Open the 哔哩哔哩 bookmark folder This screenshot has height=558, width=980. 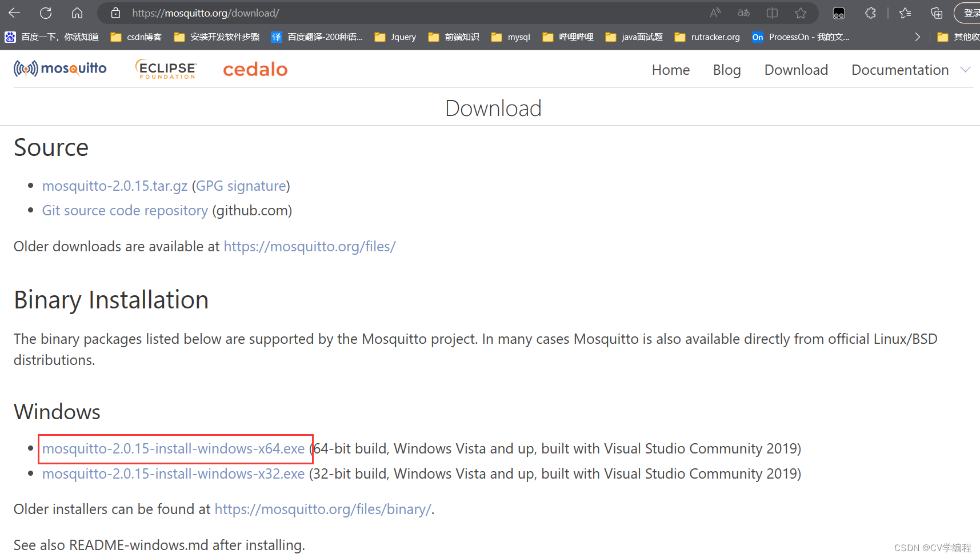568,37
